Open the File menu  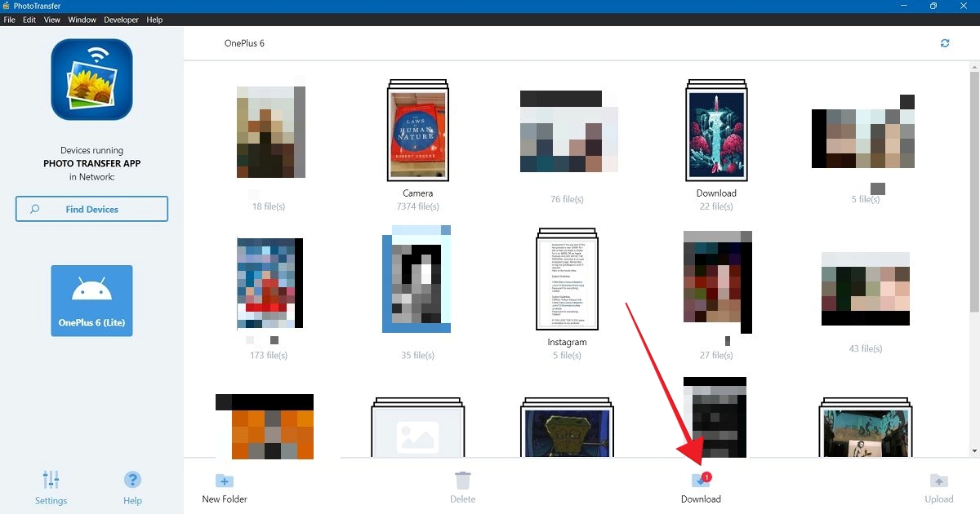(9, 20)
